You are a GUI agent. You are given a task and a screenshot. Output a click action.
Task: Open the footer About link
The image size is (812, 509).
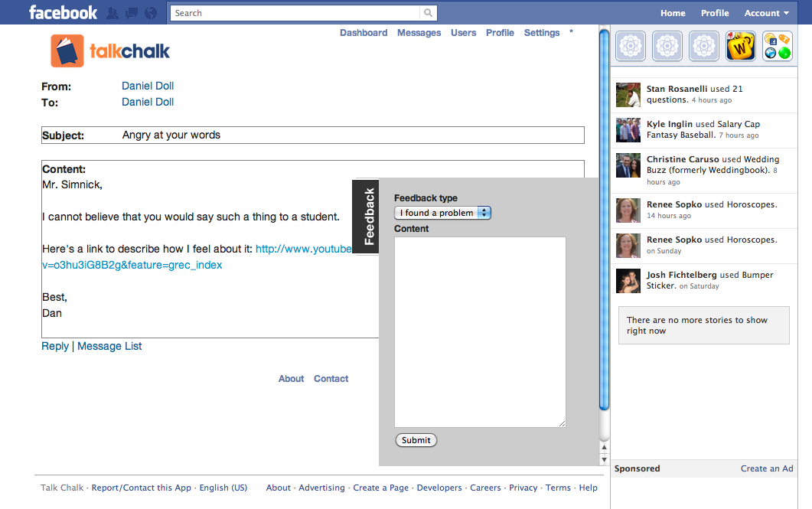279,488
